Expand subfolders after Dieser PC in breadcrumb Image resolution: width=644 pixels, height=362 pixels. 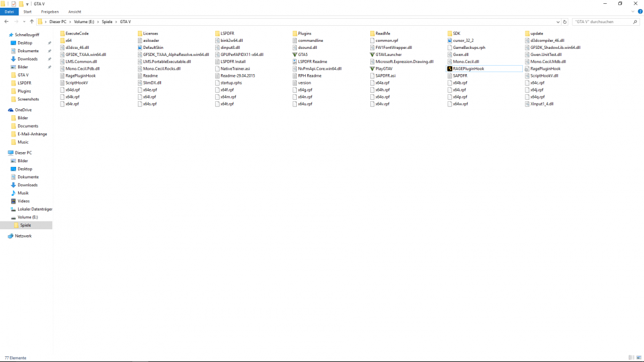tap(70, 22)
